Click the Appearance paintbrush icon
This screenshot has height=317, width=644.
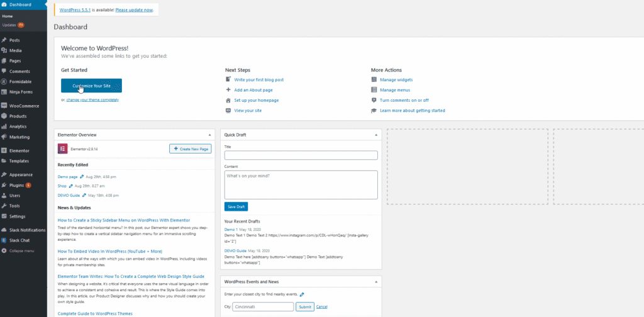point(4,175)
